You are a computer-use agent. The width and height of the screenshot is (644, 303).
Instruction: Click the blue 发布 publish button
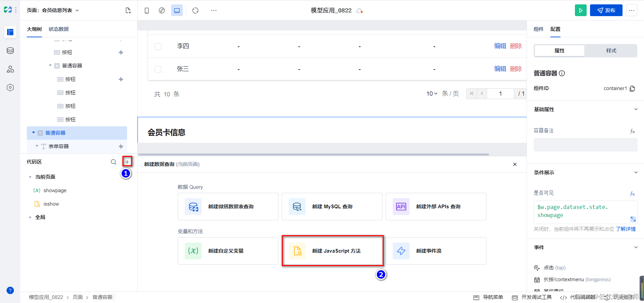click(606, 10)
